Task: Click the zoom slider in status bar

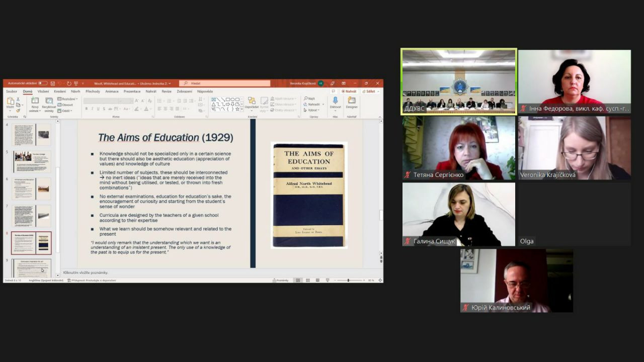Action: 349,280
